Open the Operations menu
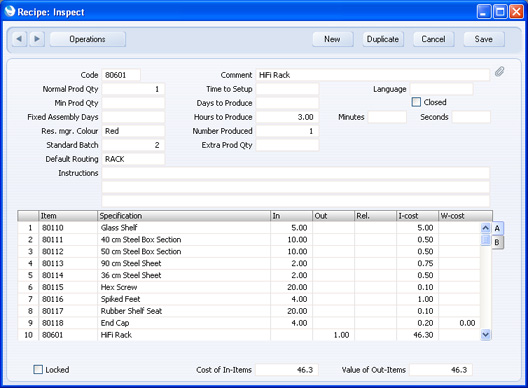528x388 pixels. 88,39
